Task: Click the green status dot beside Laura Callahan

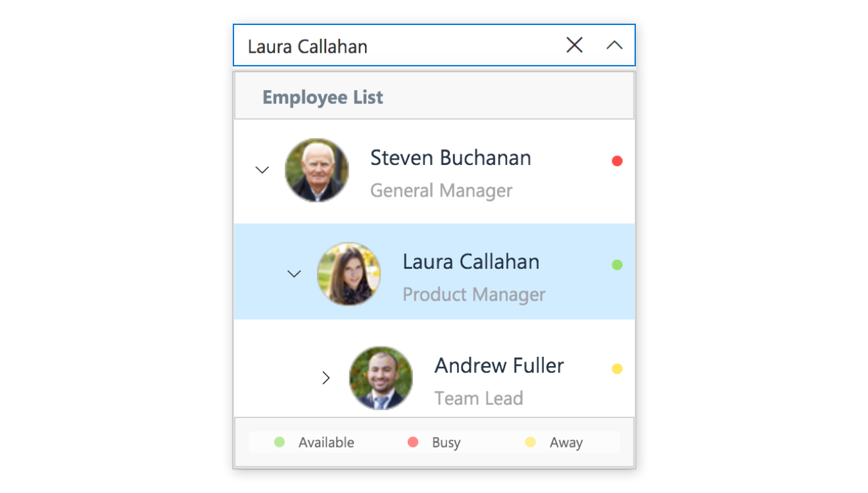Action: [617, 265]
